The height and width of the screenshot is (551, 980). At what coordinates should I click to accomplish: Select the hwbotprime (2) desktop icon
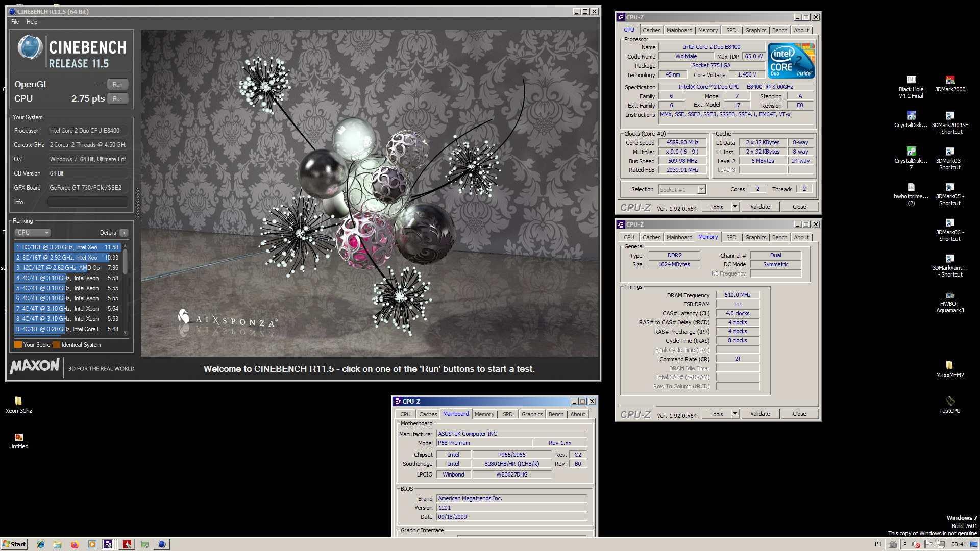(x=911, y=194)
